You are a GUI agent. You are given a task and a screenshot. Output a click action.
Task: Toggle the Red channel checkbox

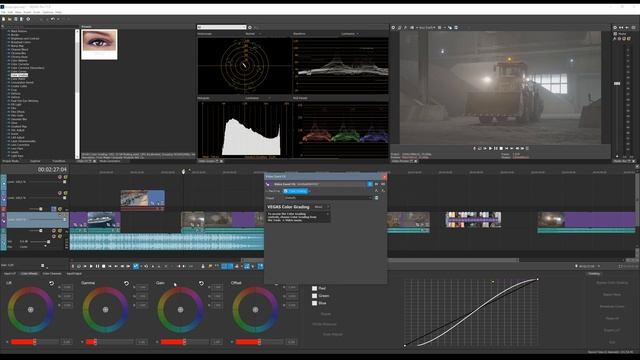click(314, 288)
